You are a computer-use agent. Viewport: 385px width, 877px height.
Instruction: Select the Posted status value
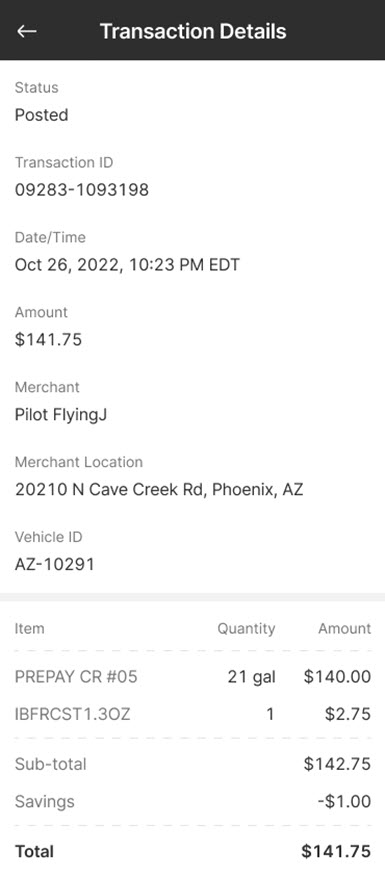coord(41,115)
